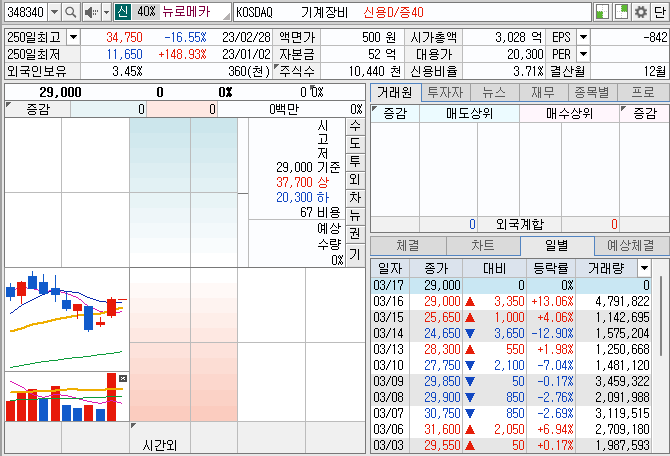Open the 뉴스 tab
The width and height of the screenshot is (670, 456).
pyautogui.click(x=494, y=92)
